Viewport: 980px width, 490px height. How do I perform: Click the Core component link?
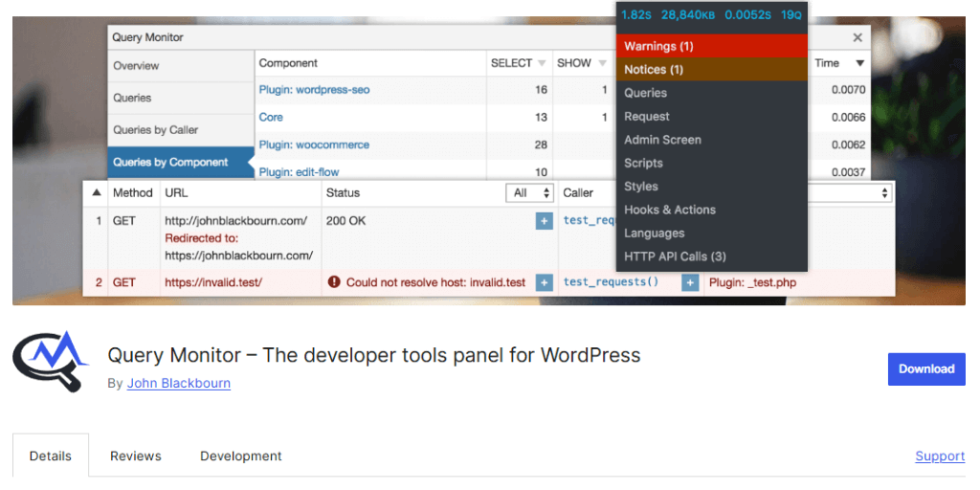tap(271, 118)
